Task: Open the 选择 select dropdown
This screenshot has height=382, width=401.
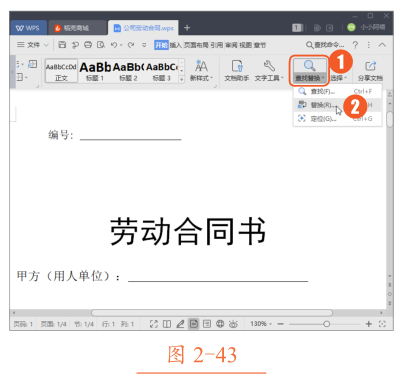Action: tap(339, 78)
